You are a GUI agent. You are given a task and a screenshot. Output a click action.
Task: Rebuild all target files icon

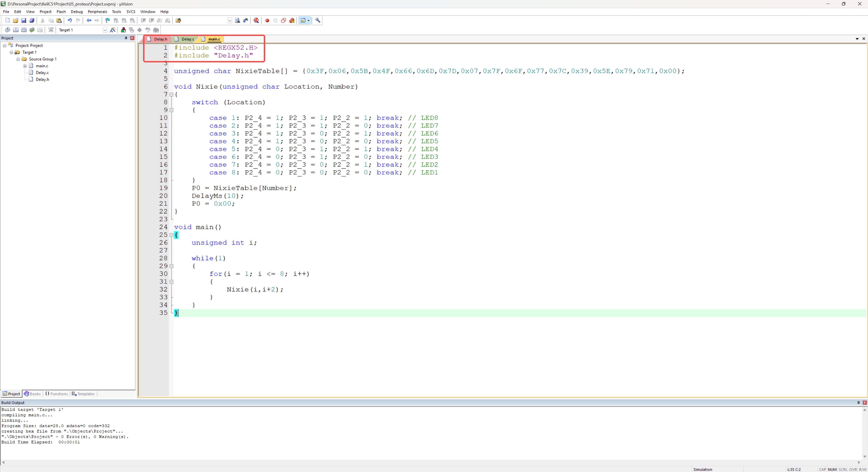tap(24, 30)
